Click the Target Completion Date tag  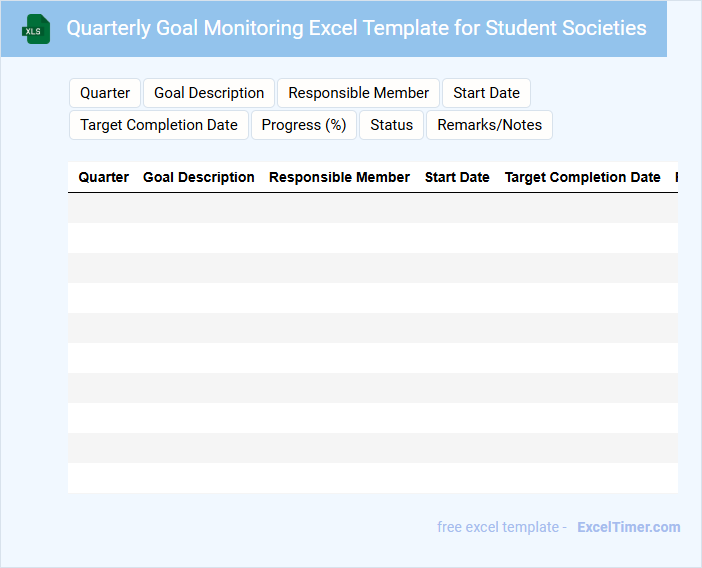point(159,125)
